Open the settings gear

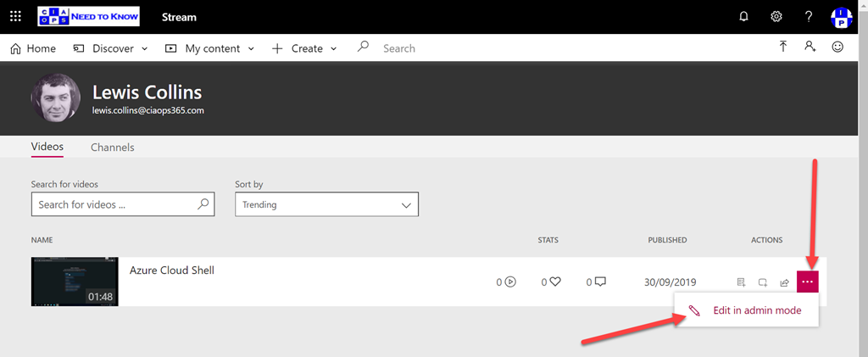click(x=776, y=16)
